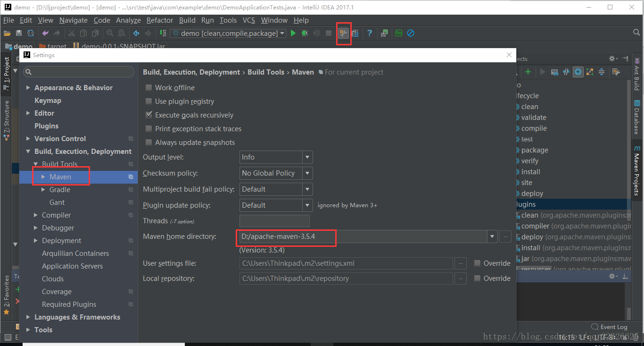The width and height of the screenshot is (644, 346).
Task: Expand Appearance & Behavior settings node
Action: pyautogui.click(x=28, y=88)
